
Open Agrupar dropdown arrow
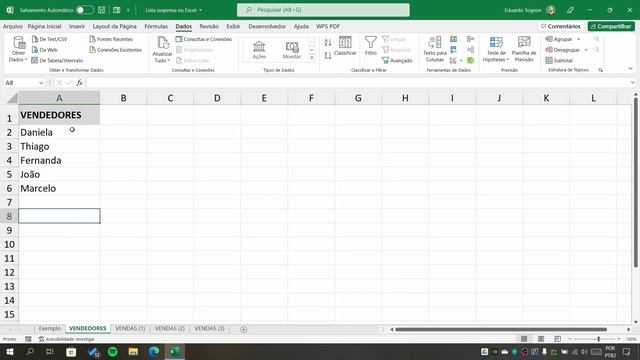click(x=578, y=39)
